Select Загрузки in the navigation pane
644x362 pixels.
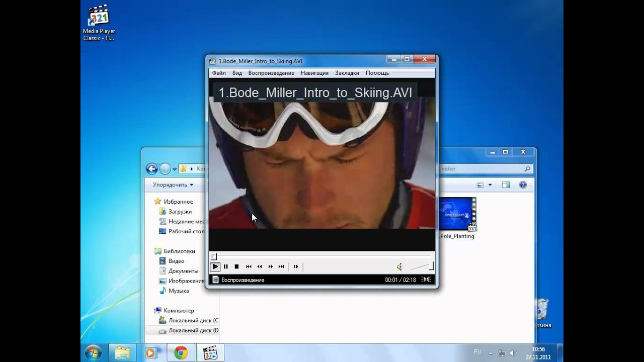(x=176, y=212)
